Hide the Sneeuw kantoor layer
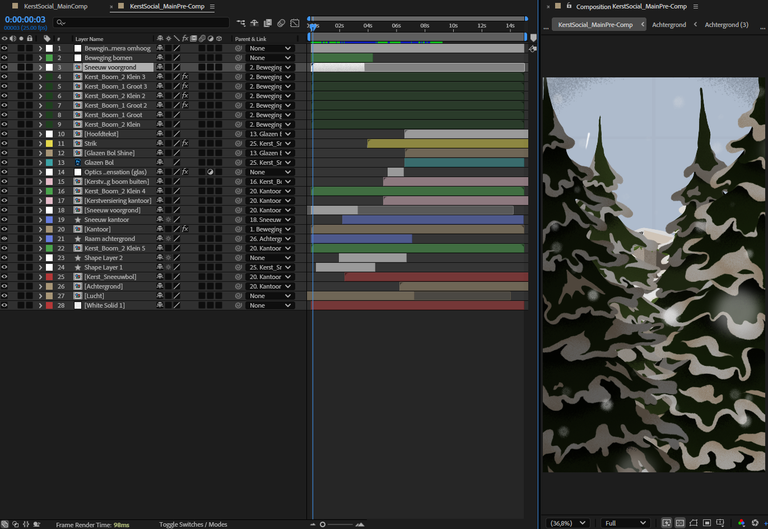Screen dimensions: 768x529 (4, 220)
